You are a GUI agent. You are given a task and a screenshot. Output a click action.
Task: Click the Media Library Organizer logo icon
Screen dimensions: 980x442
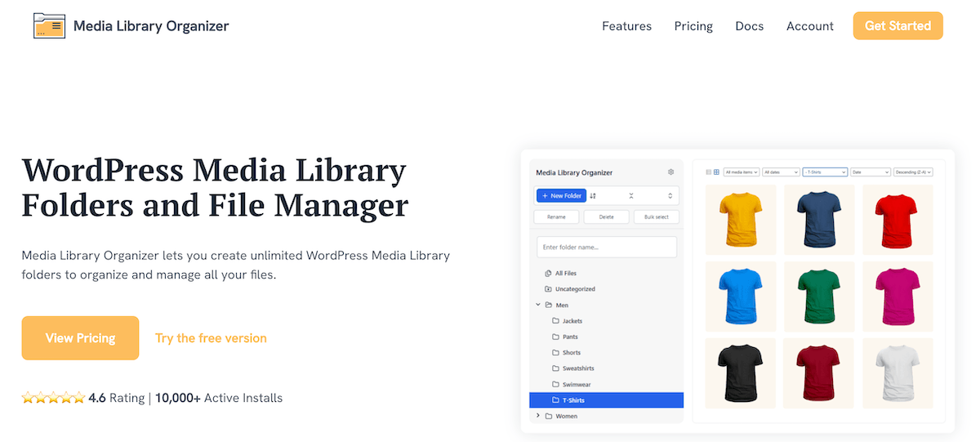49,26
